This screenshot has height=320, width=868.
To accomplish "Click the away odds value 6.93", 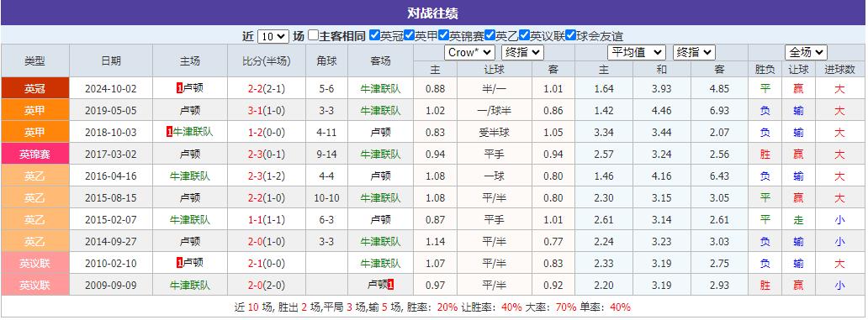I will click(719, 111).
